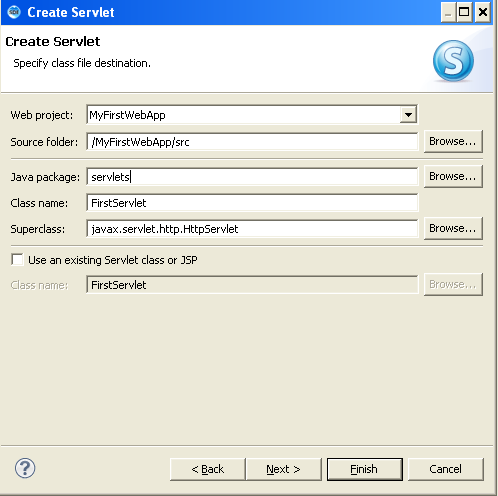This screenshot has height=496, width=498.
Task: Click the help question mark icon
Action: click(x=25, y=468)
